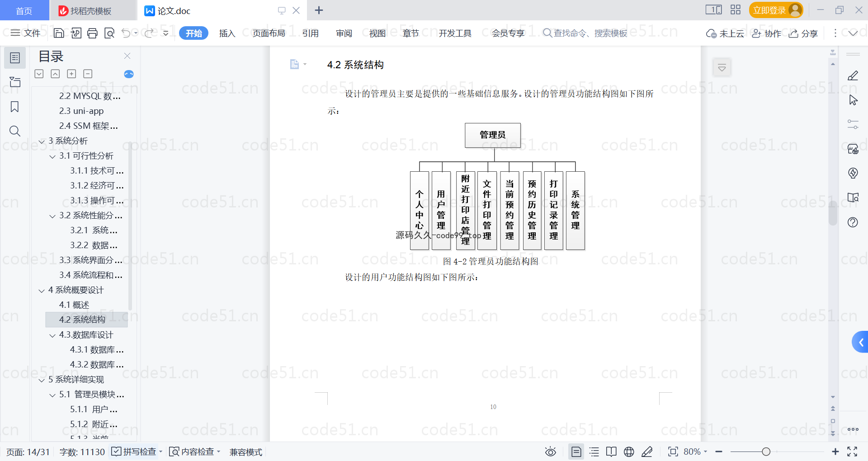Open Print Preview icon
Screen dimensions: 868x461
point(109,33)
